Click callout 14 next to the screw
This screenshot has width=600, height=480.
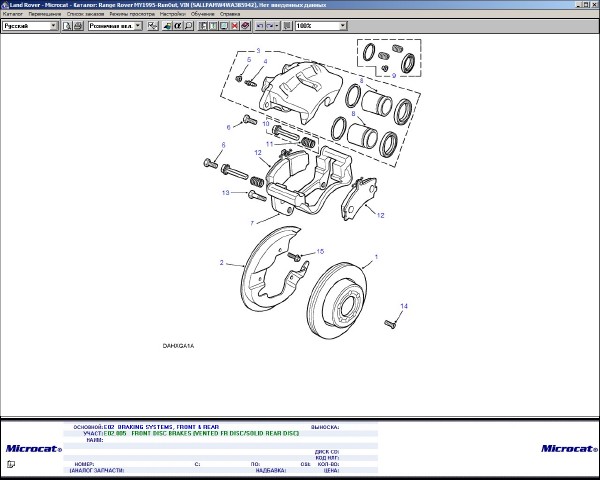pyautogui.click(x=404, y=305)
